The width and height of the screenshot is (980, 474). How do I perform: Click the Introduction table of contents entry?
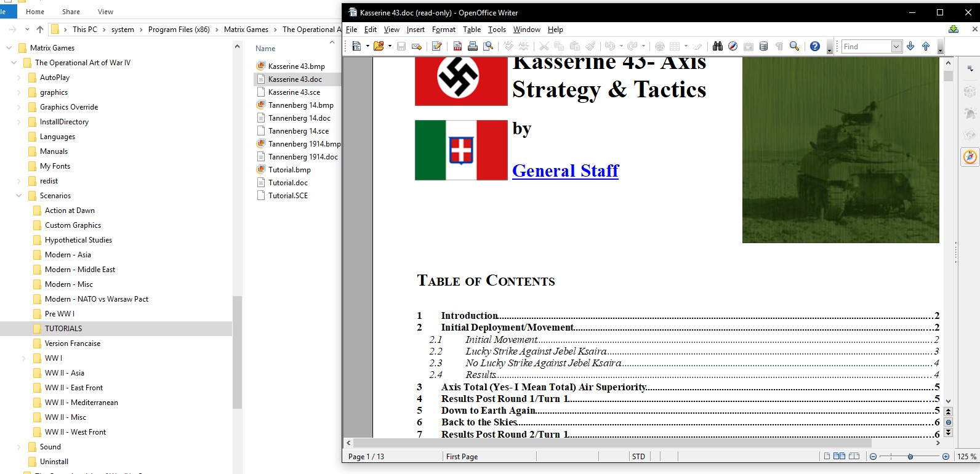click(x=678, y=316)
